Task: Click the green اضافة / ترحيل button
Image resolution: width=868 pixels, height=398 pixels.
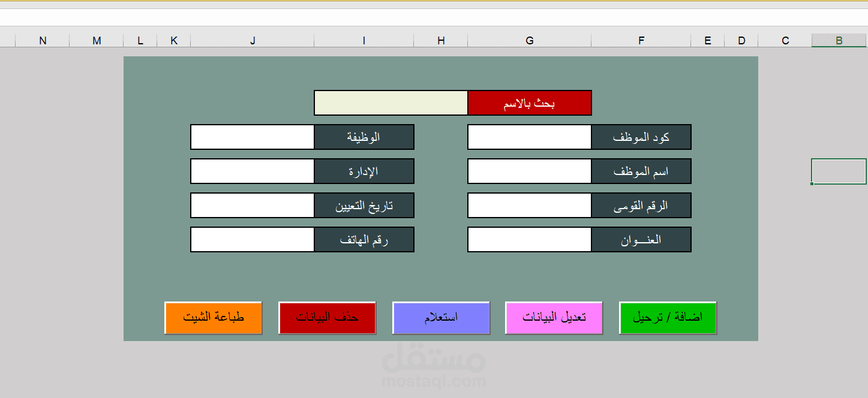Action: coord(668,318)
